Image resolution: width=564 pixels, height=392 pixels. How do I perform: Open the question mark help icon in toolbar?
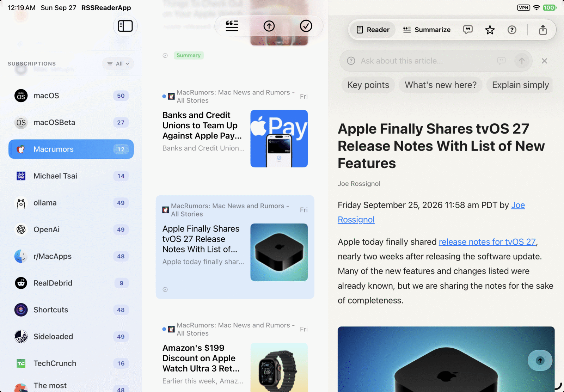[x=512, y=30]
